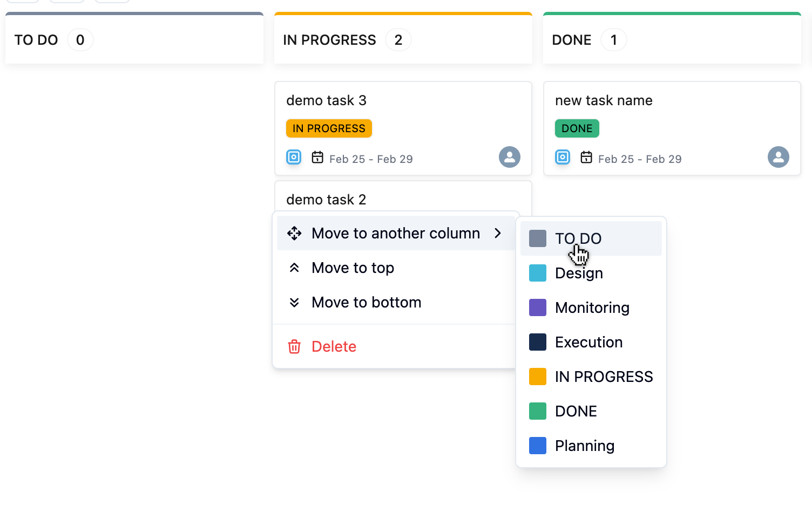Viewport: 812px width, 506px height.
Task: Click the blue Planning color swatch
Action: pos(538,446)
